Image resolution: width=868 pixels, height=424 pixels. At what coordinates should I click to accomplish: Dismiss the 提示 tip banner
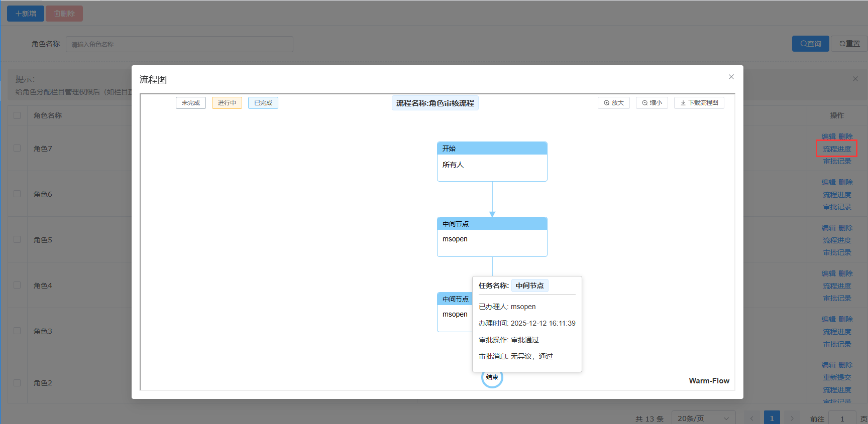[x=855, y=79]
